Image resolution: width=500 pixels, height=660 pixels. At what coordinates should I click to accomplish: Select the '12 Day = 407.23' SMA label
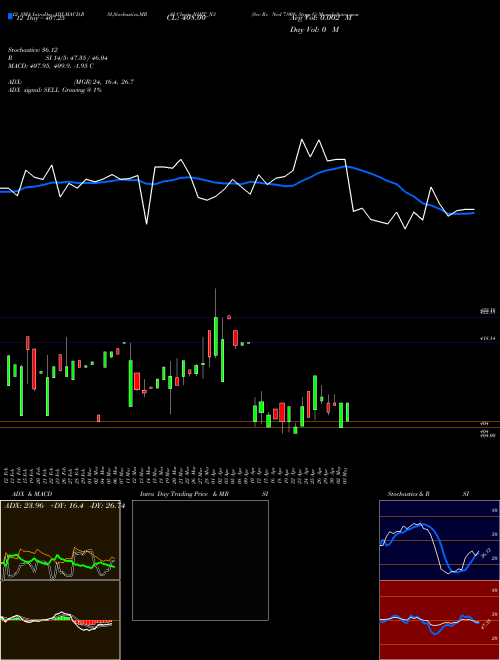[39, 19]
